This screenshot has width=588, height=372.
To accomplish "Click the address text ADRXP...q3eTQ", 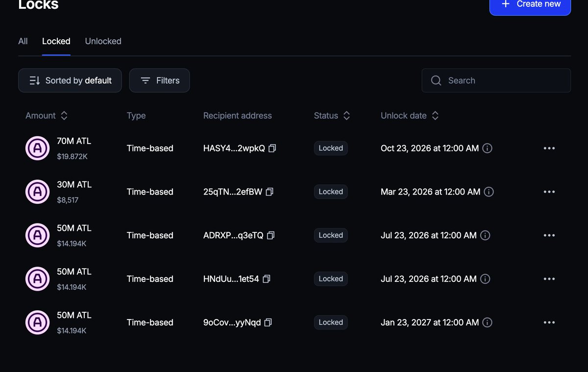I will point(233,235).
